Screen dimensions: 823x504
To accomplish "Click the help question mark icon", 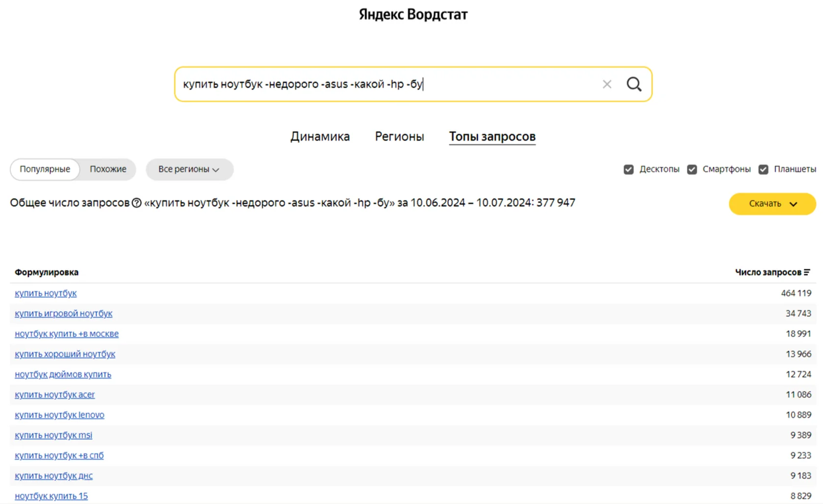I will [137, 203].
